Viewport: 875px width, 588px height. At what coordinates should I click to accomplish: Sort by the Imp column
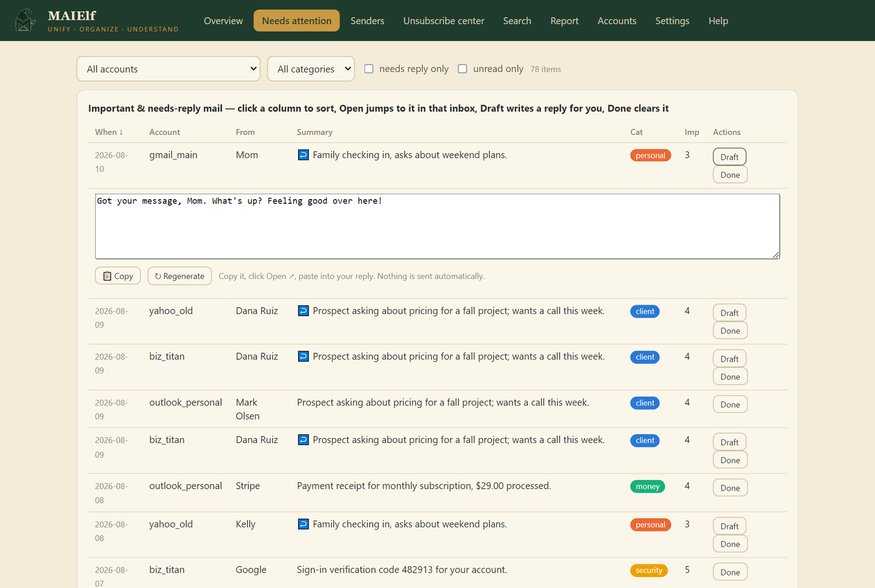(x=692, y=132)
